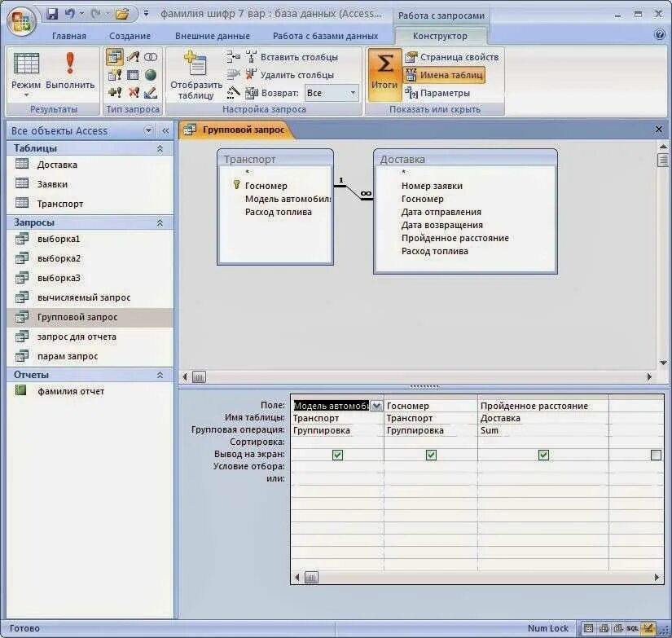The image size is (672, 638).
Task: Open Access help with the question mark icon
Action: 661,35
